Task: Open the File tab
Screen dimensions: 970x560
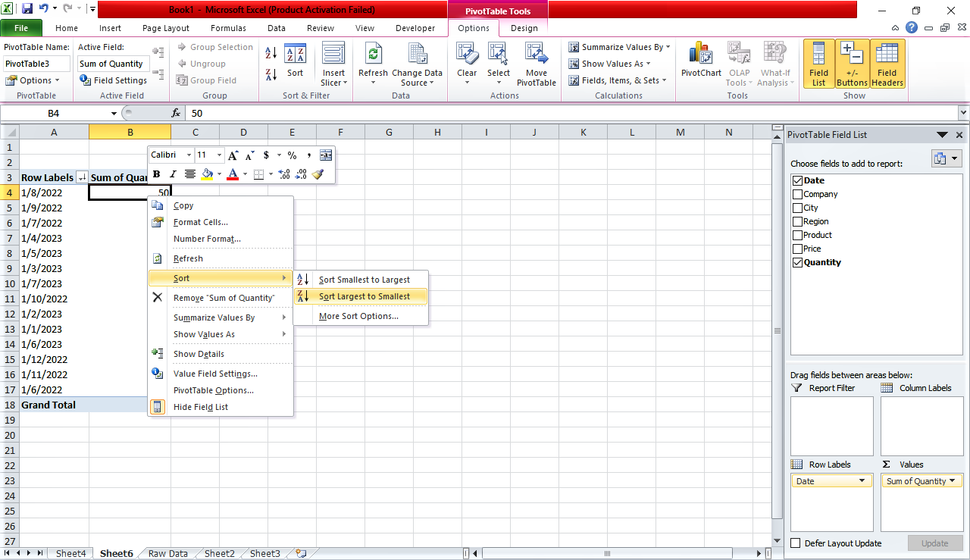Action: 21,28
